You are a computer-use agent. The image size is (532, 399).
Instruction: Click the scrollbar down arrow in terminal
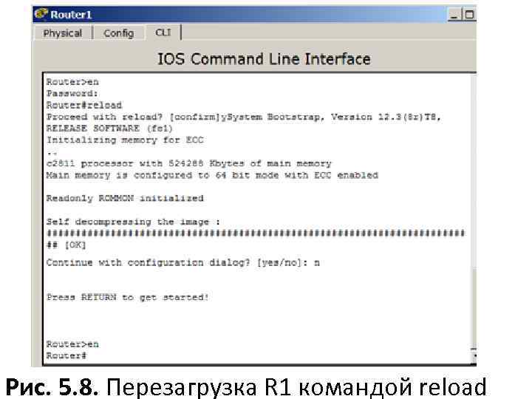(474, 356)
